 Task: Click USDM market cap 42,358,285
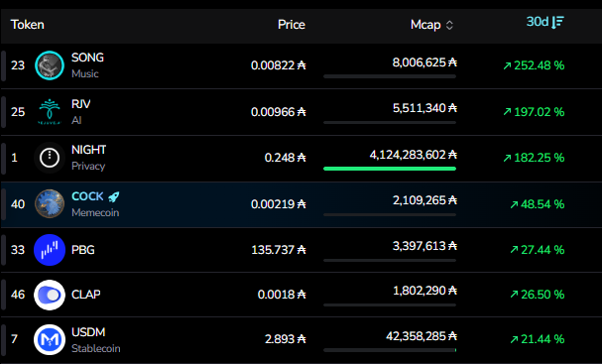421,337
